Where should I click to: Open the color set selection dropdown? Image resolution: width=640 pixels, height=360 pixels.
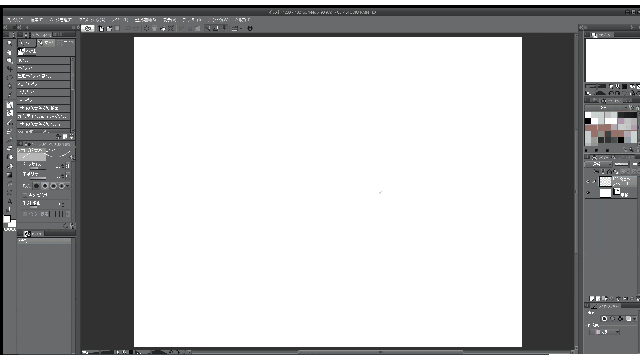606,107
